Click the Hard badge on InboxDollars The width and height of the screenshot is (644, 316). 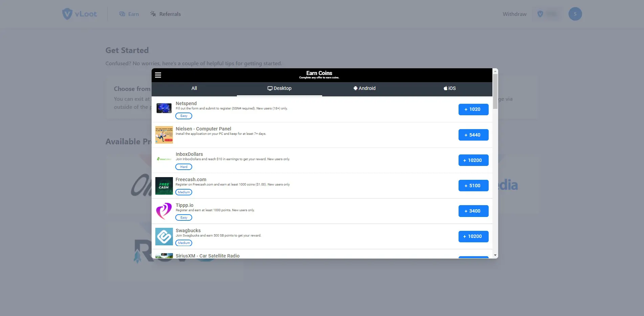(x=184, y=167)
